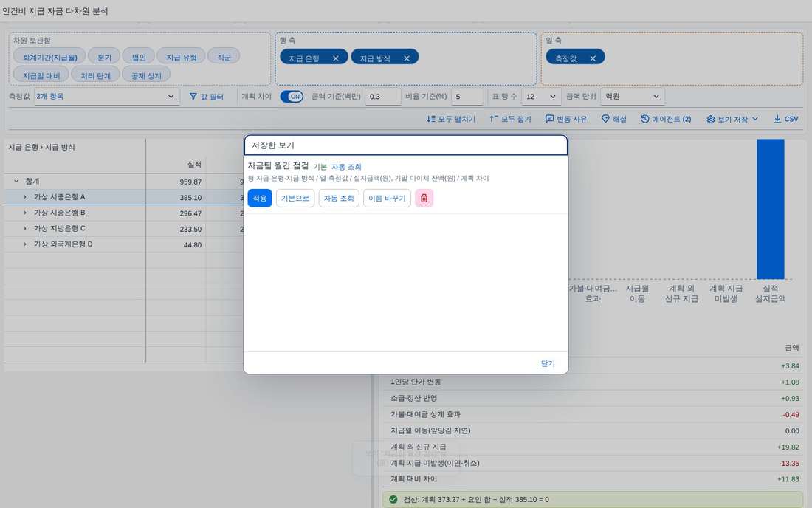Image resolution: width=812 pixels, height=508 pixels.
Task: Click 모두 펼치기 to expand all rows
Action: [451, 119]
